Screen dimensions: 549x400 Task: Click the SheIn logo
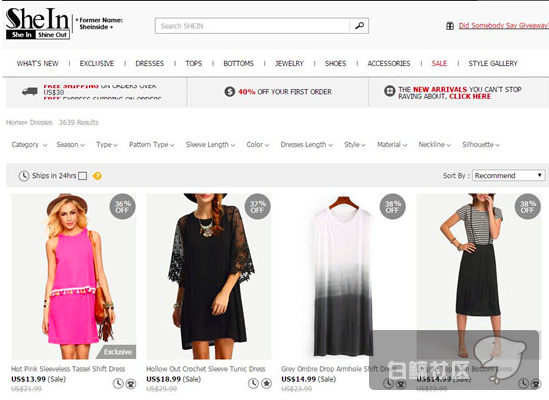coord(37,23)
